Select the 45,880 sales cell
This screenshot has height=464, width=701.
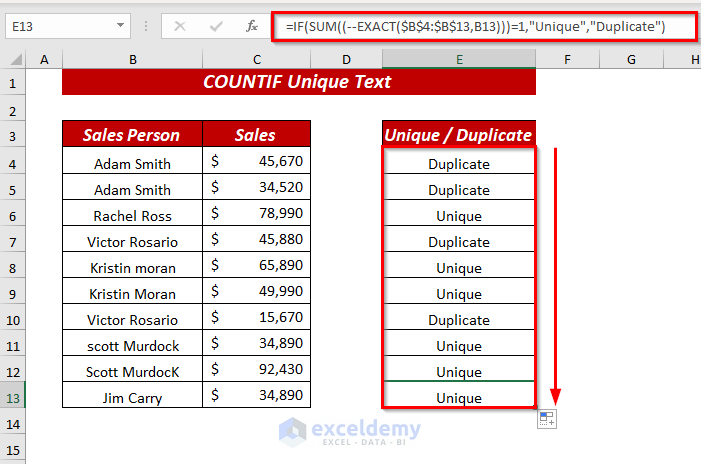tap(256, 239)
